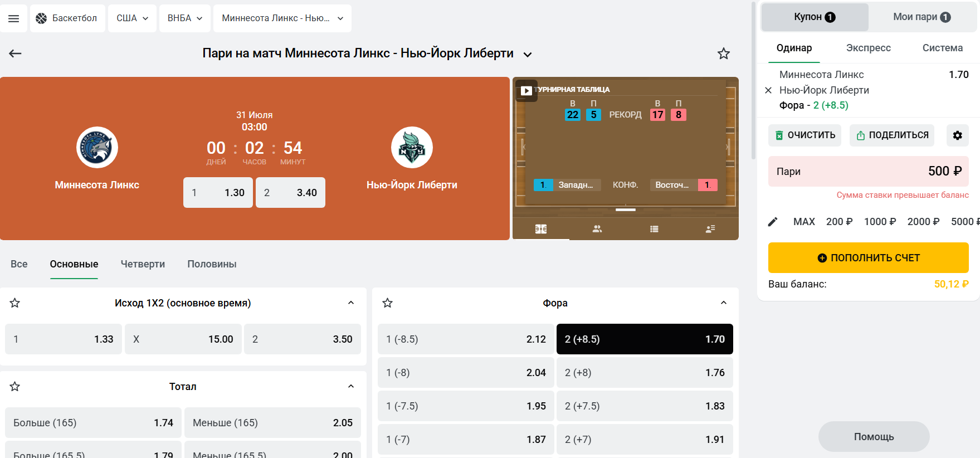The height and width of the screenshot is (458, 980).
Task: Click the New York Liberty team logo
Action: (x=412, y=148)
